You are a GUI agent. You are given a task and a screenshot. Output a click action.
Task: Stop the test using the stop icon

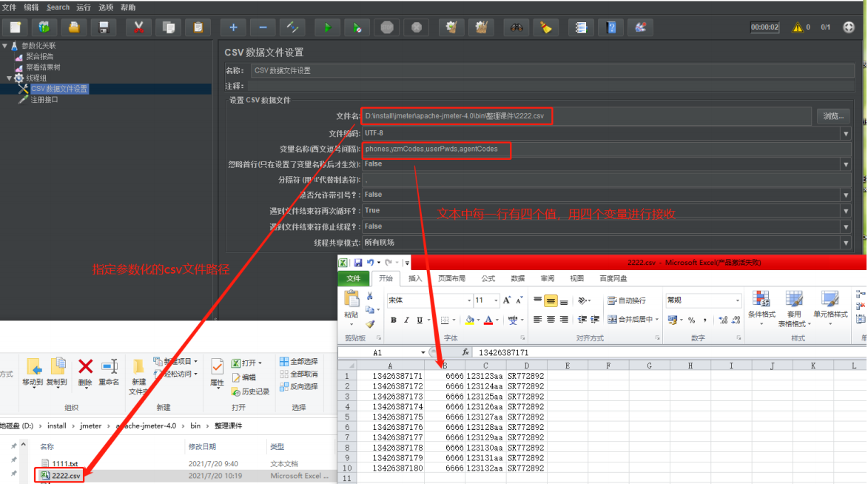tap(386, 27)
